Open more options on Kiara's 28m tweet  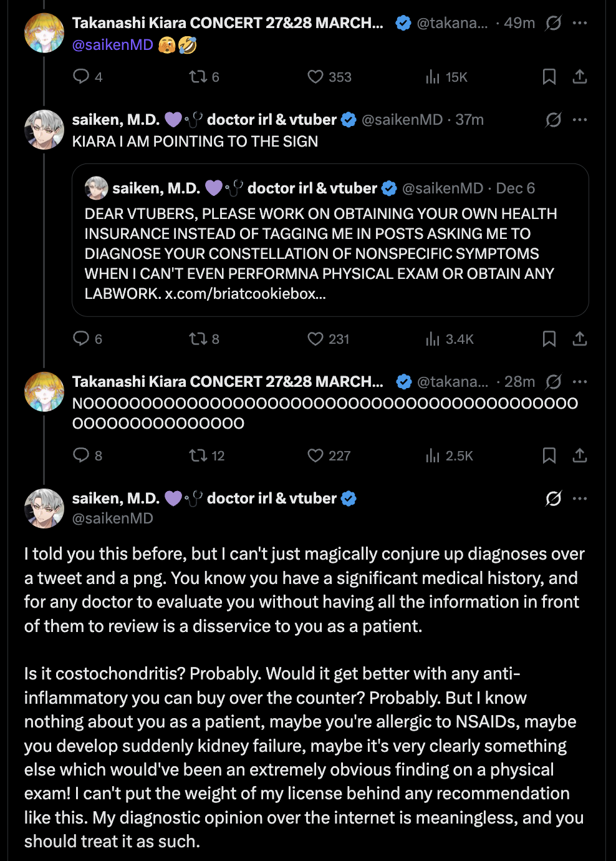click(x=580, y=382)
